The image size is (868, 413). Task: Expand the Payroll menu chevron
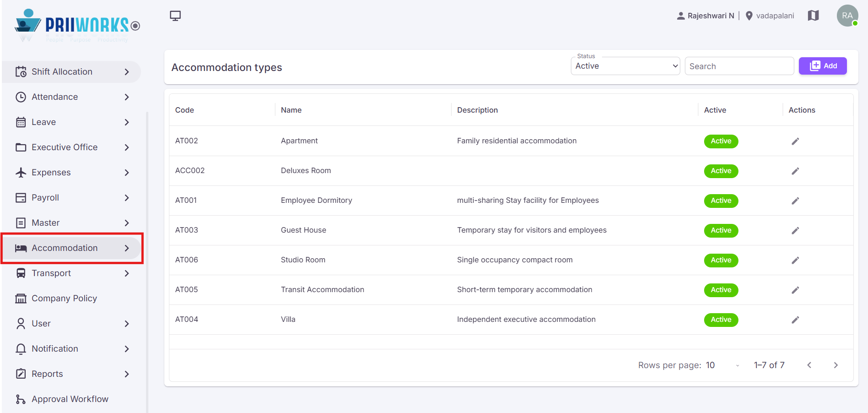tap(127, 198)
